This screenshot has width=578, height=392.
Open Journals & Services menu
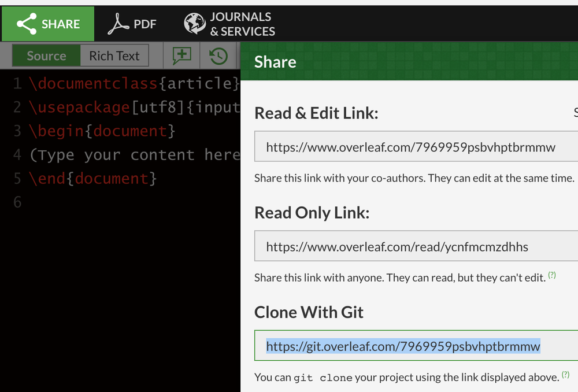click(x=229, y=24)
